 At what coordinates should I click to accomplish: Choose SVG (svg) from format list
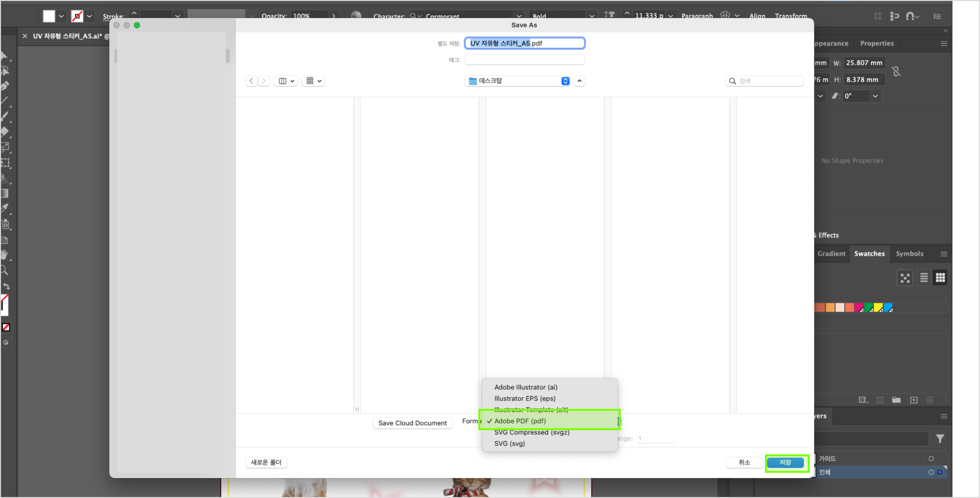[509, 443]
